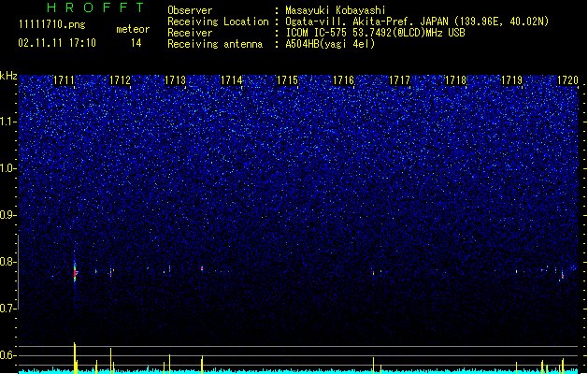Image resolution: width=588 pixels, height=374 pixels.
Task: Click the 0.8 kHz frequency label
Action: point(8,262)
